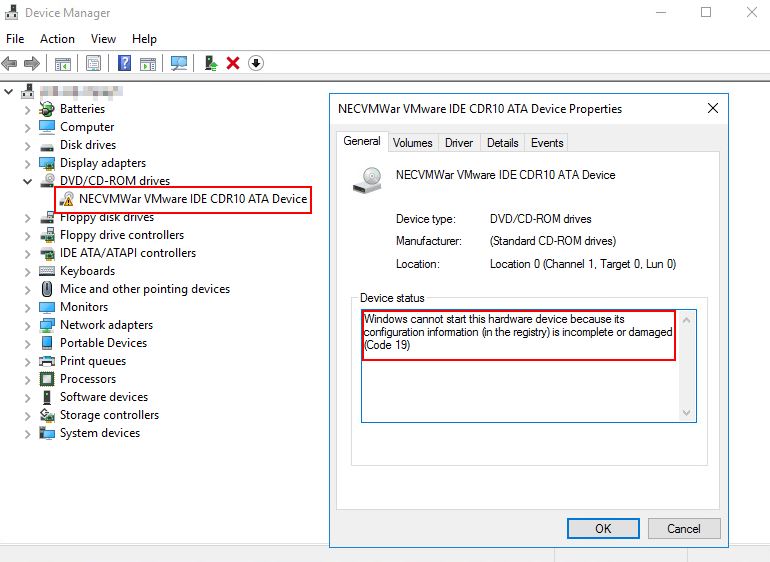770x562 pixels.
Task: Select the Monitors tree label
Action: (x=84, y=307)
